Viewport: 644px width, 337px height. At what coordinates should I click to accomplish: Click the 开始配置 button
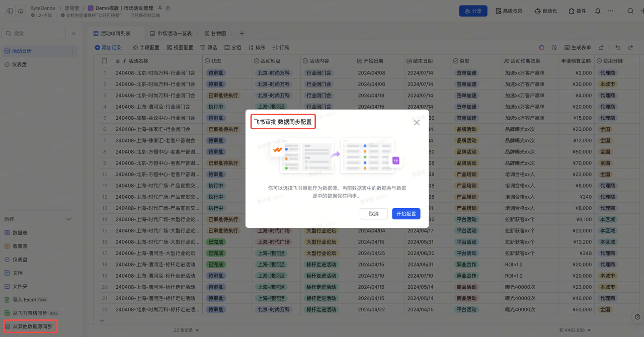tap(406, 214)
